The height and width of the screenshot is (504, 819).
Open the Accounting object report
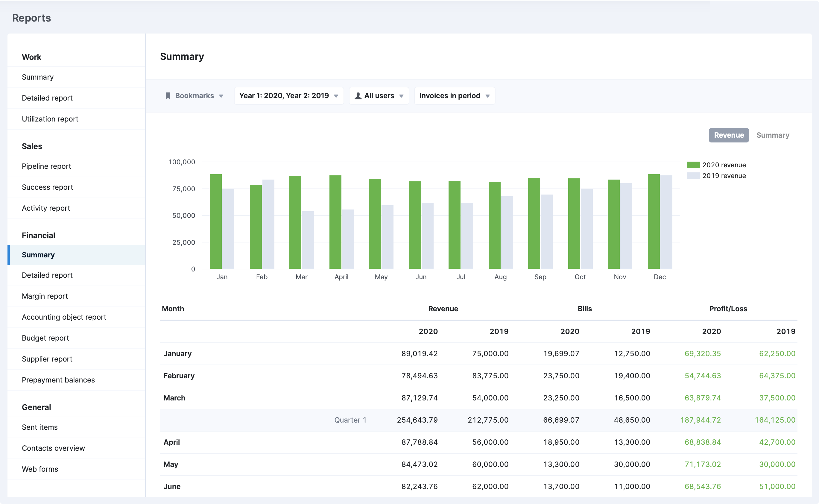[76, 317]
